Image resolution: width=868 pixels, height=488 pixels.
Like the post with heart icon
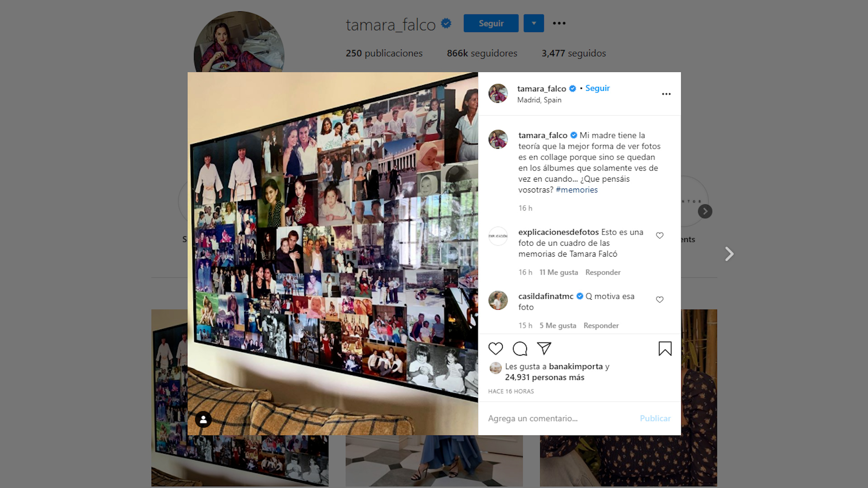click(495, 348)
